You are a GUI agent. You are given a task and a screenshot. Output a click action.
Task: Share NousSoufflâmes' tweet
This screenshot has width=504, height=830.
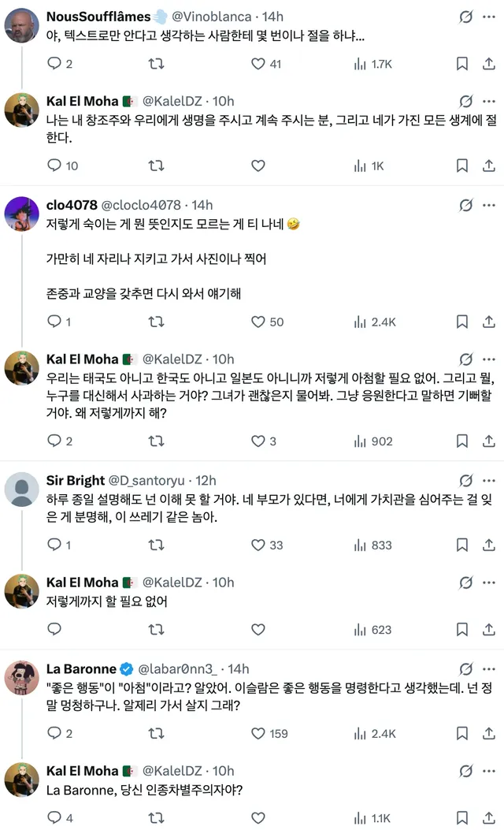click(488, 64)
